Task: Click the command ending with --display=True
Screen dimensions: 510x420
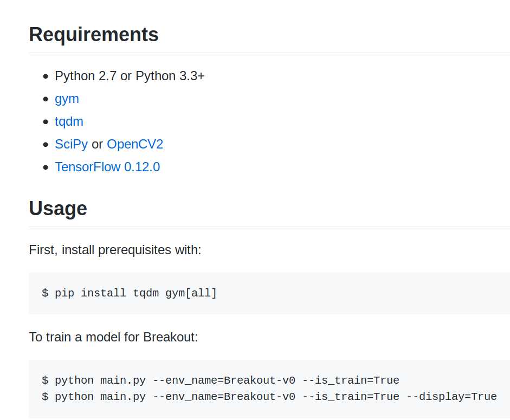Action: [x=269, y=397]
